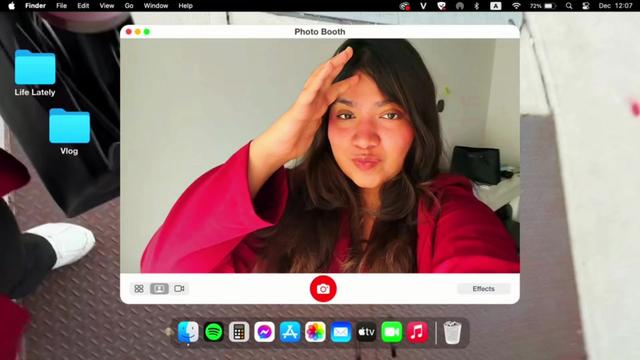Launch App Store from the Dock
640x360 pixels.
coord(290,332)
